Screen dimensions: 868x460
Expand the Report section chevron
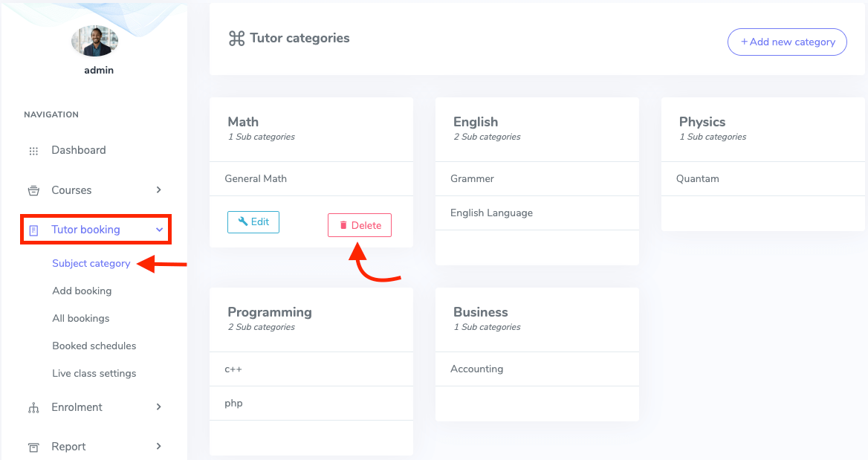[158, 447]
